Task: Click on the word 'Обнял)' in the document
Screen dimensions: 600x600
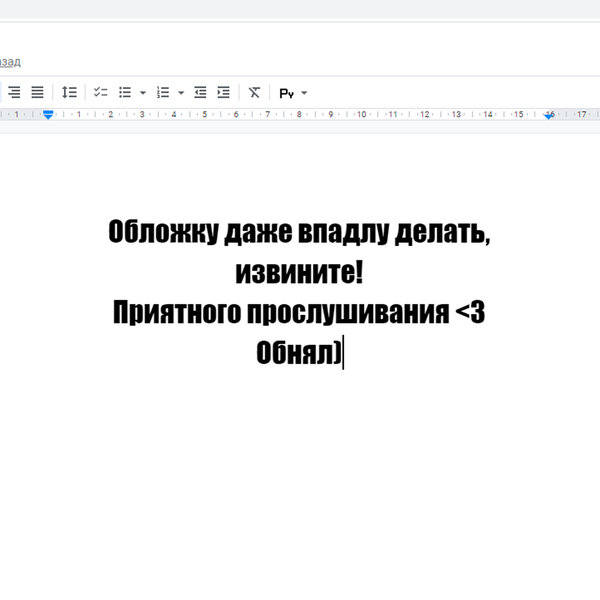Action: [297, 352]
